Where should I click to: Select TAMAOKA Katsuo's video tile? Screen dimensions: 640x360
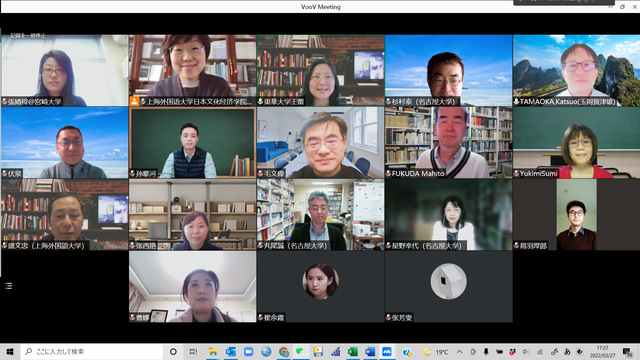point(576,70)
